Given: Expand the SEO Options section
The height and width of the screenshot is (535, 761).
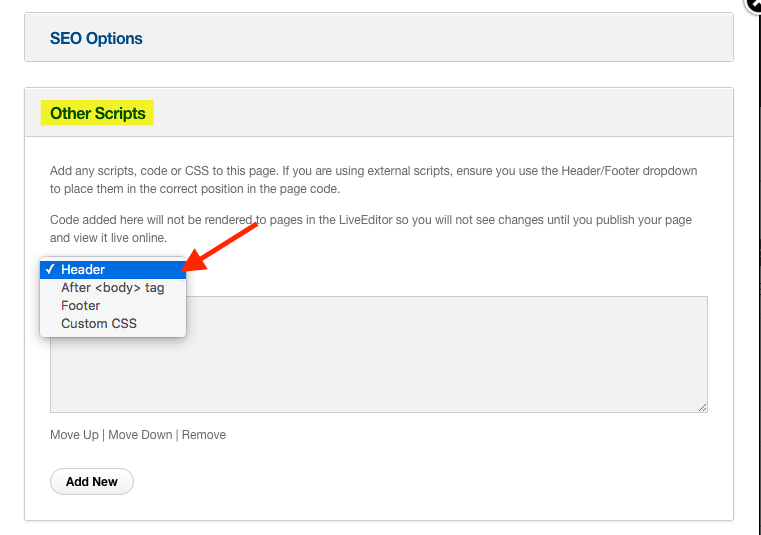Looking at the screenshot, I should tap(96, 38).
